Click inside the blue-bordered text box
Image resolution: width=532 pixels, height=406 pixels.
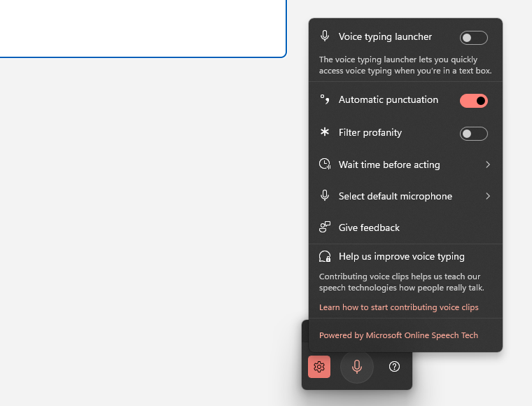143,29
